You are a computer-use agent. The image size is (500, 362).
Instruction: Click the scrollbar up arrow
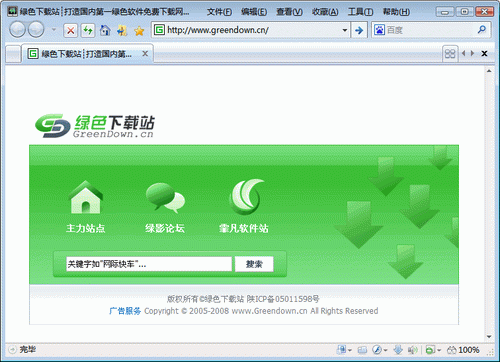pyautogui.click(x=489, y=71)
